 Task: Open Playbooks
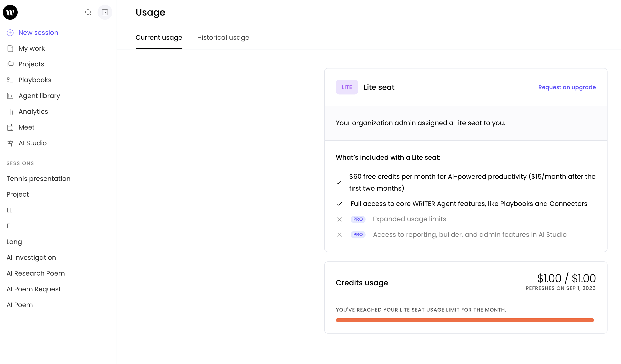(35, 80)
